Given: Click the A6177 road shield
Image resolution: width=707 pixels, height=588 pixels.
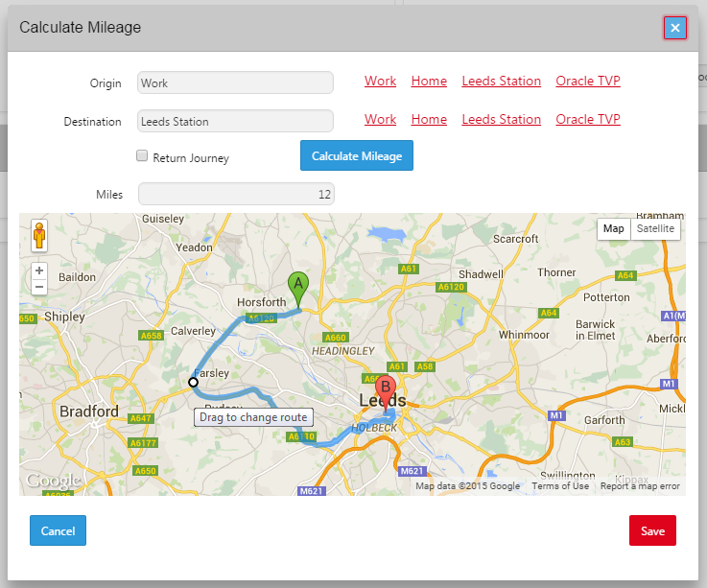Looking at the screenshot, I should [x=143, y=443].
